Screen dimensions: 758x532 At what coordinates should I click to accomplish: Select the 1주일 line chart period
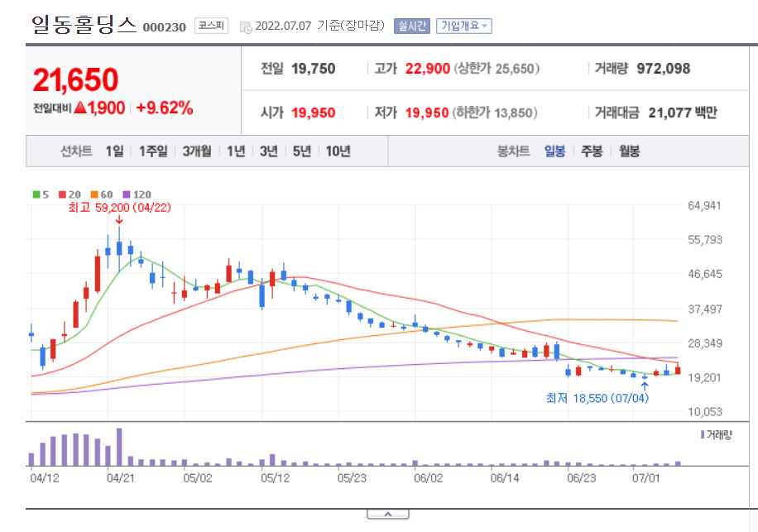tap(153, 151)
